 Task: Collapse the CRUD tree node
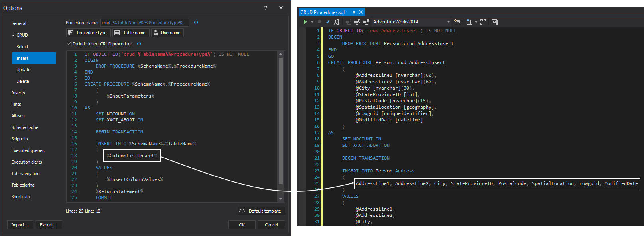click(x=13, y=35)
